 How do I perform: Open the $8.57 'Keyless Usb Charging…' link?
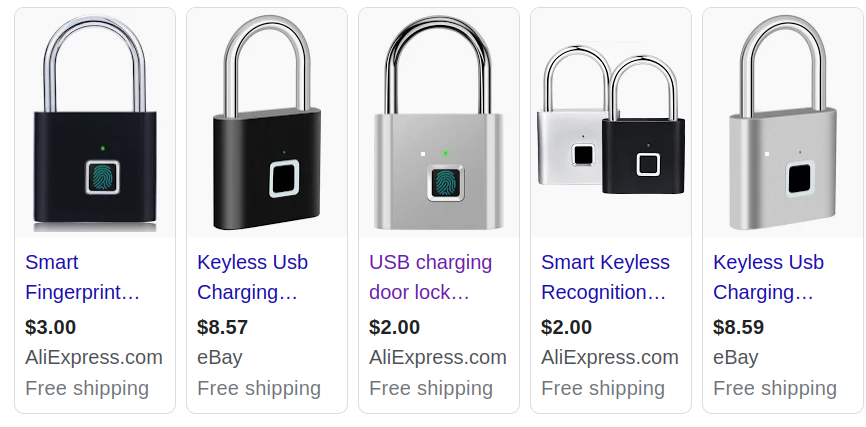click(x=252, y=277)
